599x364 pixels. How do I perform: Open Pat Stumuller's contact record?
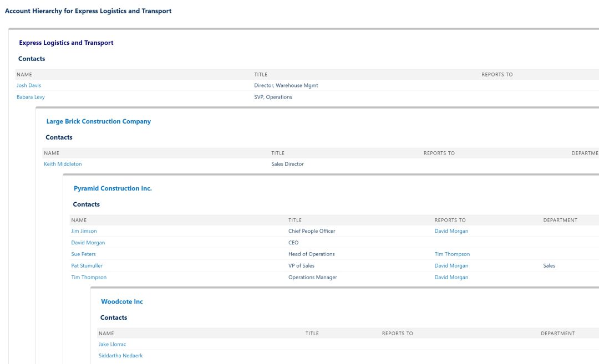click(87, 265)
